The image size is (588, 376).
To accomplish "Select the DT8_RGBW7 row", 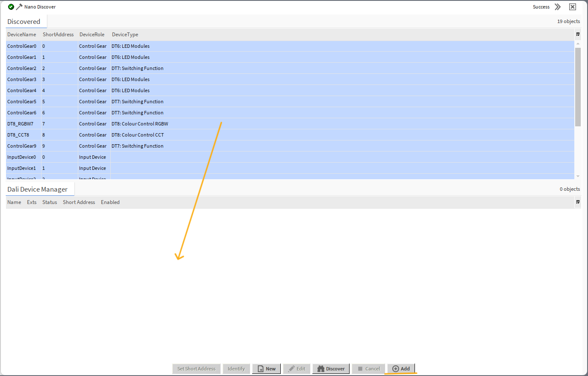I will (x=290, y=124).
